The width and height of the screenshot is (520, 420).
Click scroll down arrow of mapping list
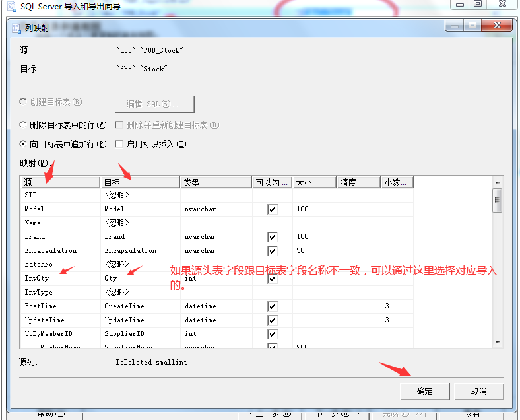[x=498, y=342]
